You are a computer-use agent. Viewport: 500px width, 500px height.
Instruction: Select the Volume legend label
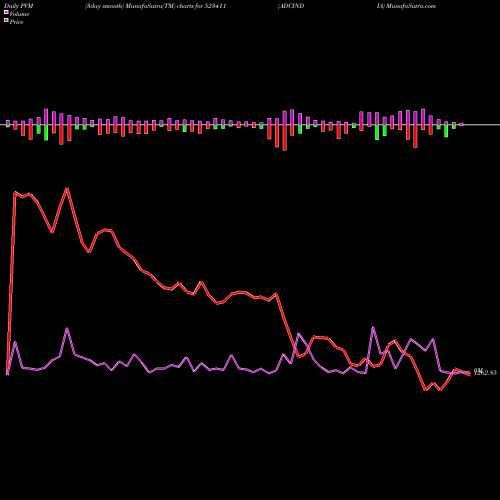click(19, 14)
